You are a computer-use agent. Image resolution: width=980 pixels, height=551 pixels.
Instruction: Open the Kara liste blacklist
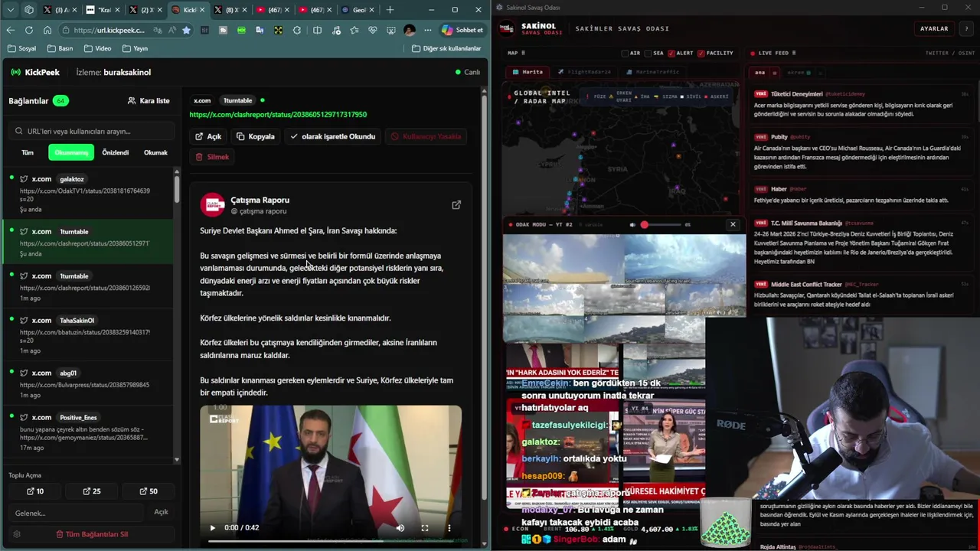coord(149,100)
